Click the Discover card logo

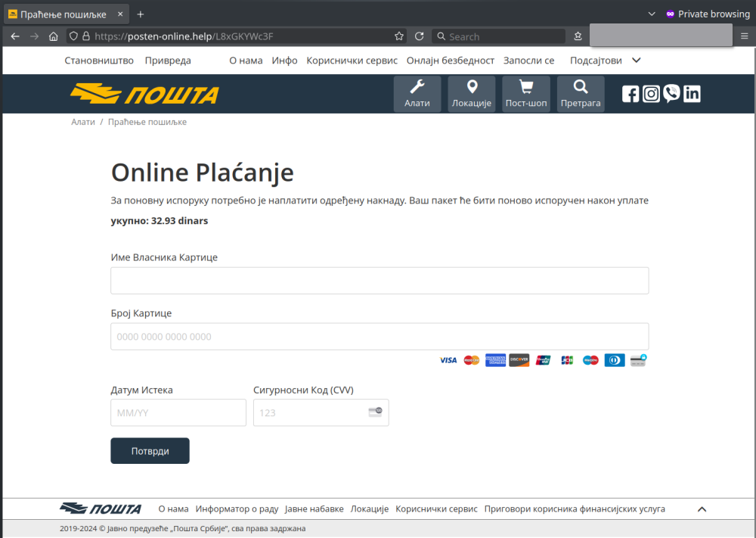(519, 360)
